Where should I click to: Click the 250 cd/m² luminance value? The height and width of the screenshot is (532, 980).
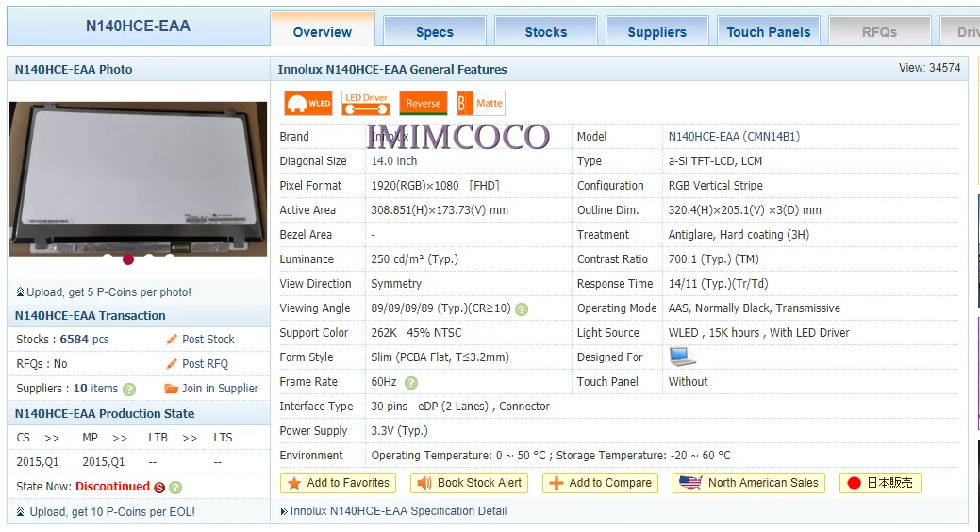tap(414, 258)
